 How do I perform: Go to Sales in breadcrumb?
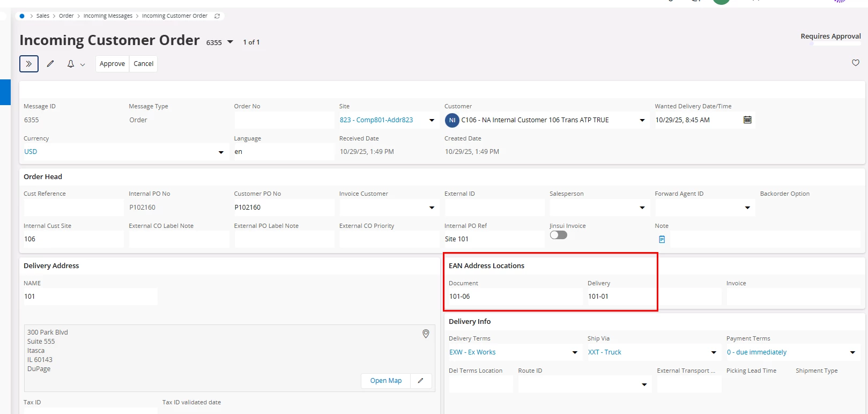[x=43, y=16]
